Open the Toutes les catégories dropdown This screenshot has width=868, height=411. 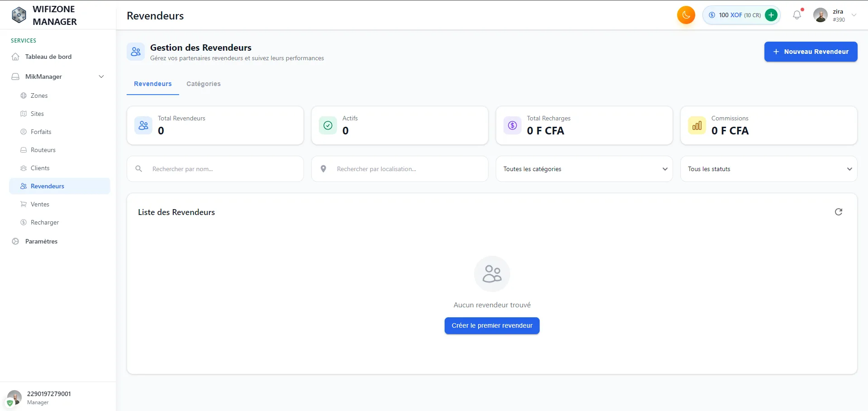tap(584, 169)
